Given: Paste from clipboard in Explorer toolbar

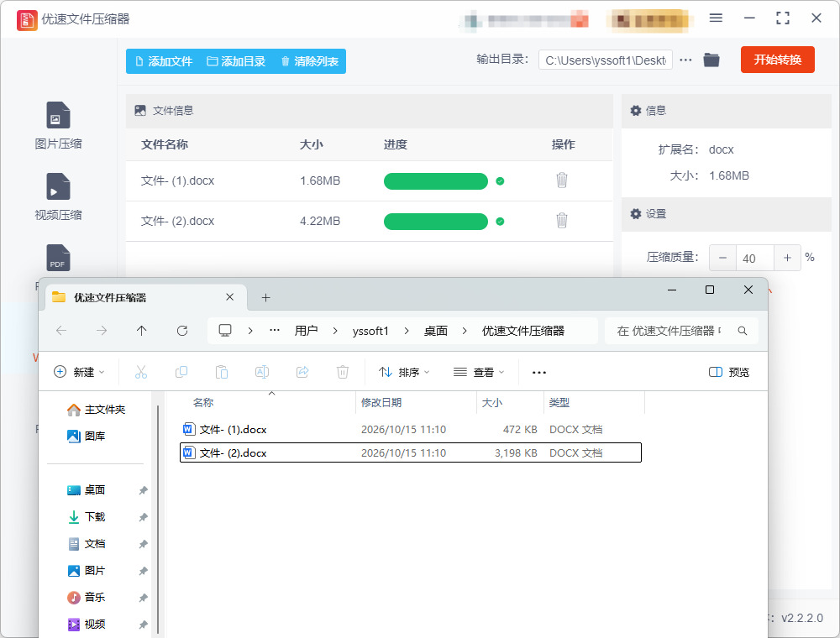Looking at the screenshot, I should pyautogui.click(x=222, y=372).
